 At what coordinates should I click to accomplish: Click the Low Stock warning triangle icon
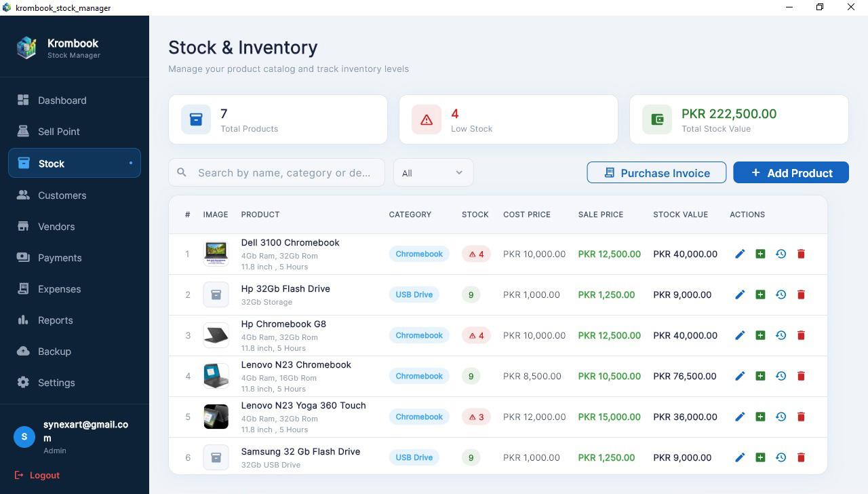point(427,119)
